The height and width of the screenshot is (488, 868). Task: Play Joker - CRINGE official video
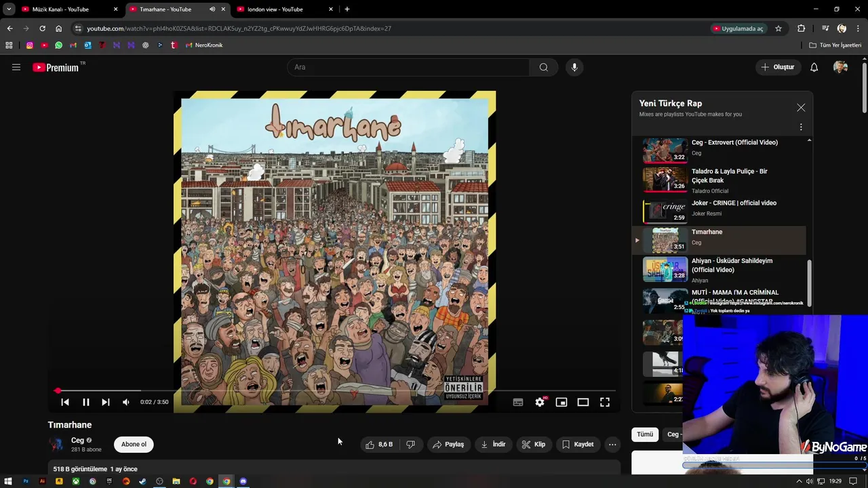pos(719,210)
